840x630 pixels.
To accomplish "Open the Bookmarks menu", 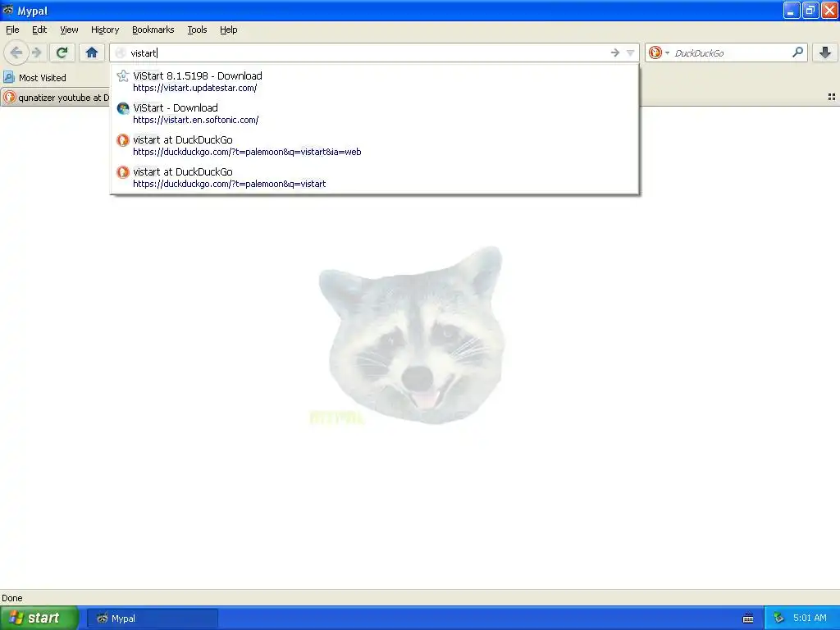I will click(x=153, y=30).
